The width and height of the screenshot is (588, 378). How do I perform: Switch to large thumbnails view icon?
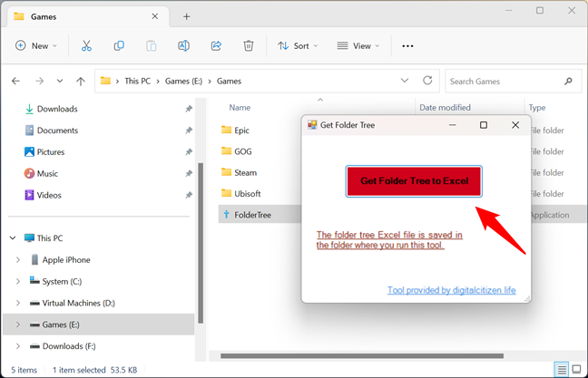(577, 370)
